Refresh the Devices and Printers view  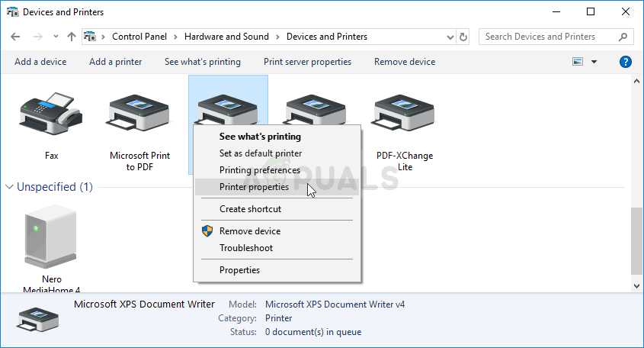463,37
